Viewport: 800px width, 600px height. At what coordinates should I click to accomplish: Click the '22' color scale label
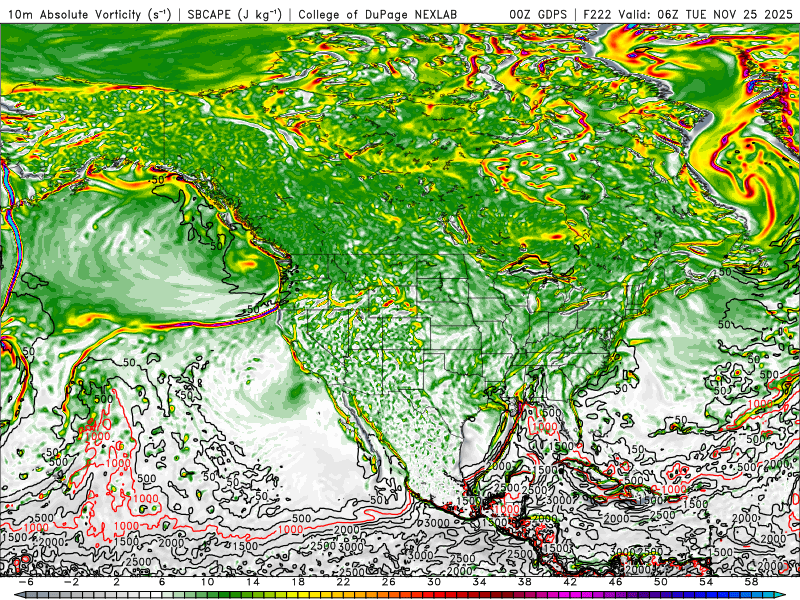coord(343,582)
